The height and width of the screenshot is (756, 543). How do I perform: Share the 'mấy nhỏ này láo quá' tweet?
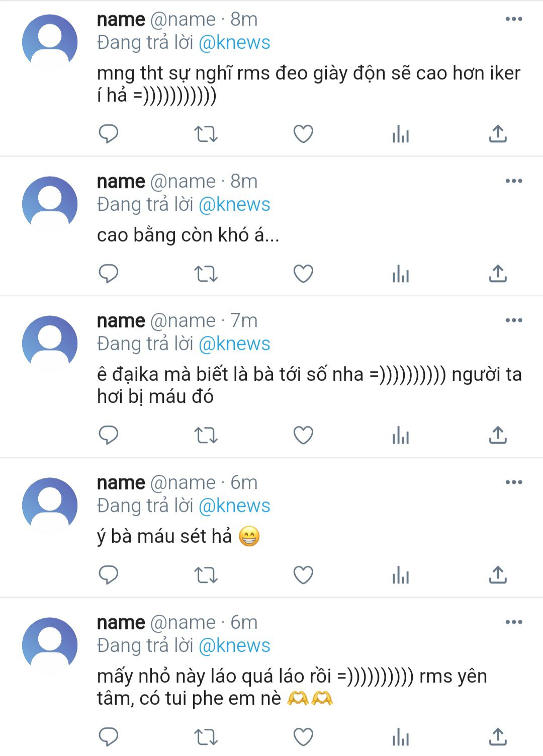498,737
